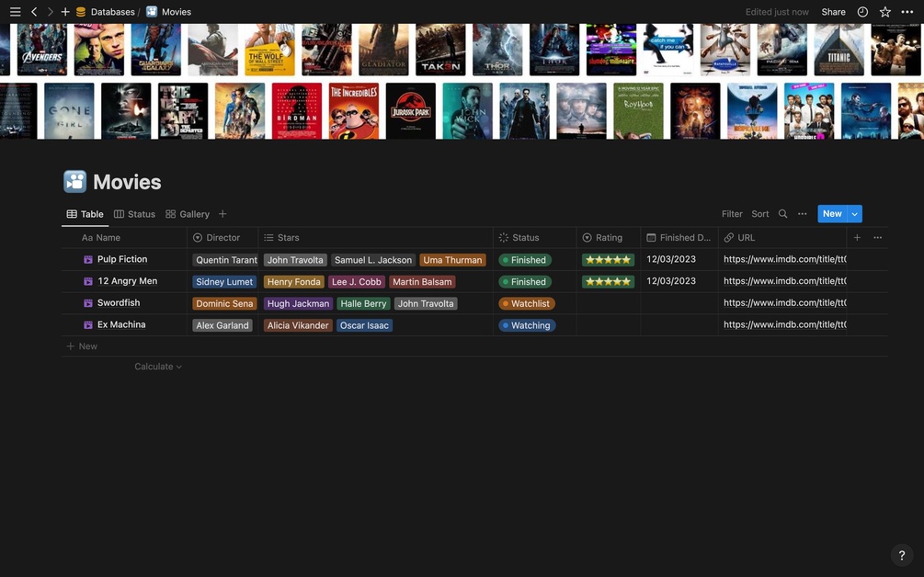Open the Databases breadcrumb

coord(104,12)
